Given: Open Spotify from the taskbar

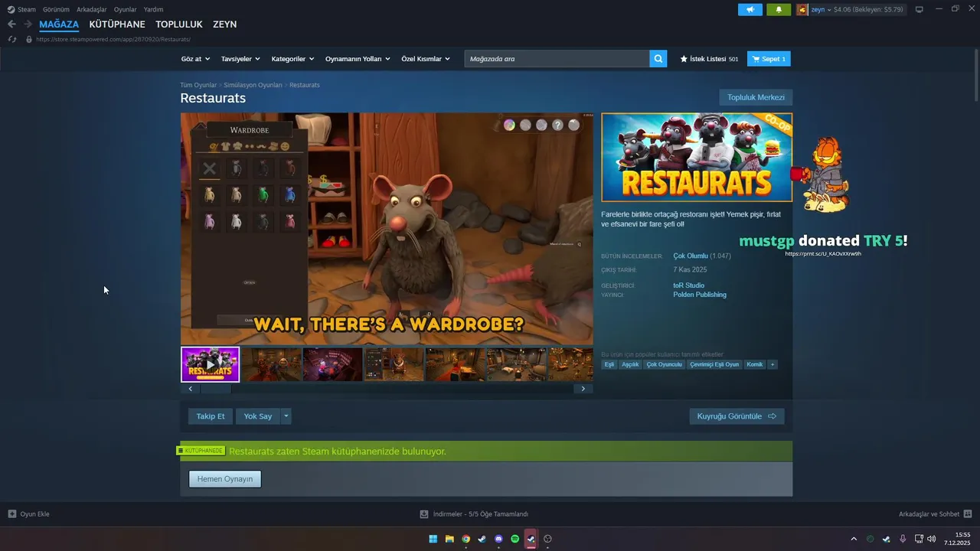Looking at the screenshot, I should [514, 539].
